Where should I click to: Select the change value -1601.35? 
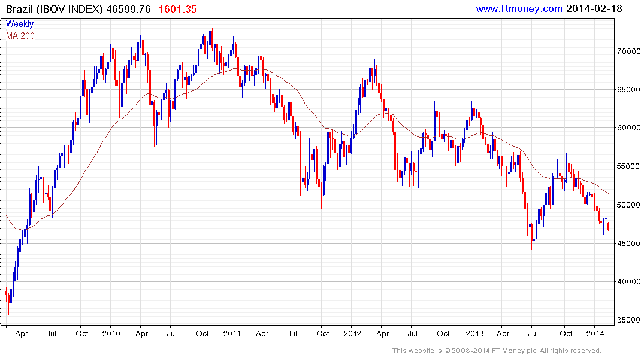[x=176, y=9]
